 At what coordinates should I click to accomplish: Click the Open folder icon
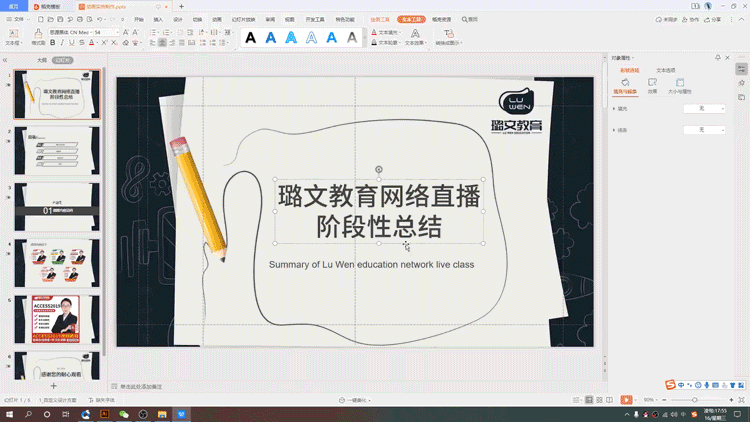(x=50, y=20)
